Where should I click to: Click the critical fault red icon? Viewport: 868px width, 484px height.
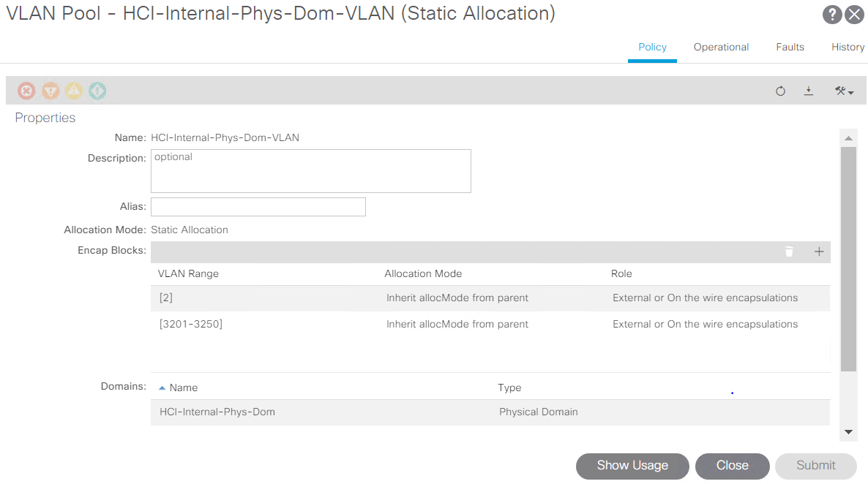26,91
